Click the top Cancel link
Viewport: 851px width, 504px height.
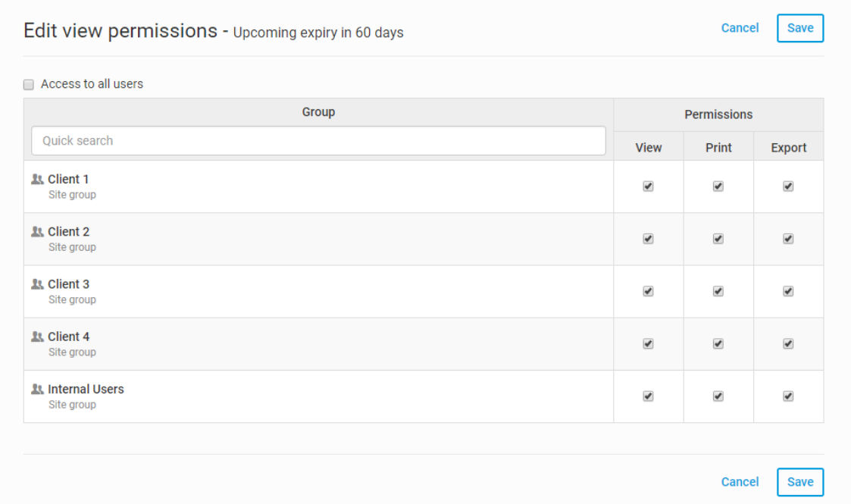(x=740, y=28)
